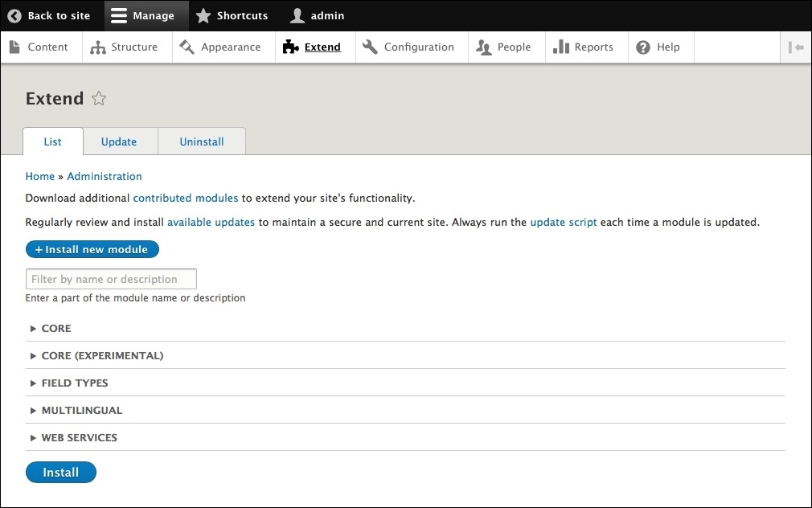Image resolution: width=812 pixels, height=508 pixels.
Task: Switch to the List tab
Action: [x=53, y=141]
